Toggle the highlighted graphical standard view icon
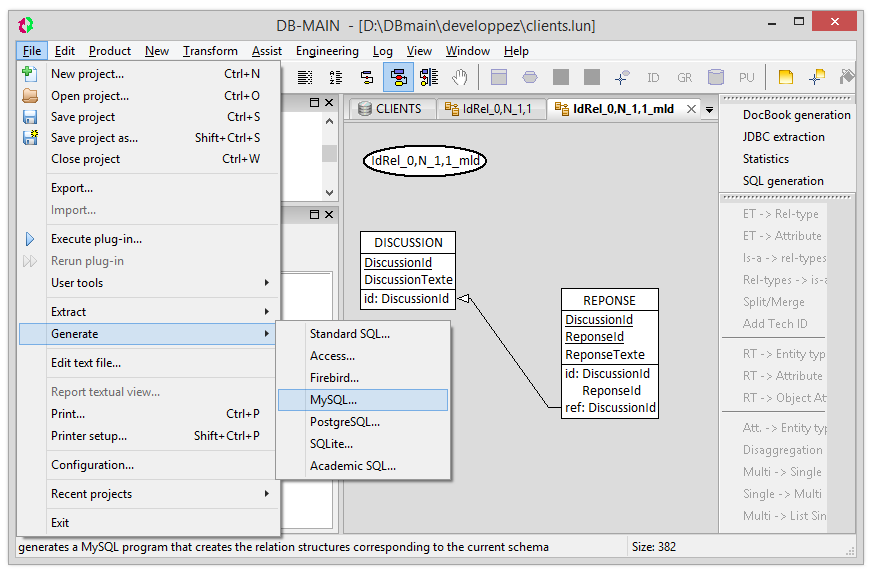 [x=398, y=77]
